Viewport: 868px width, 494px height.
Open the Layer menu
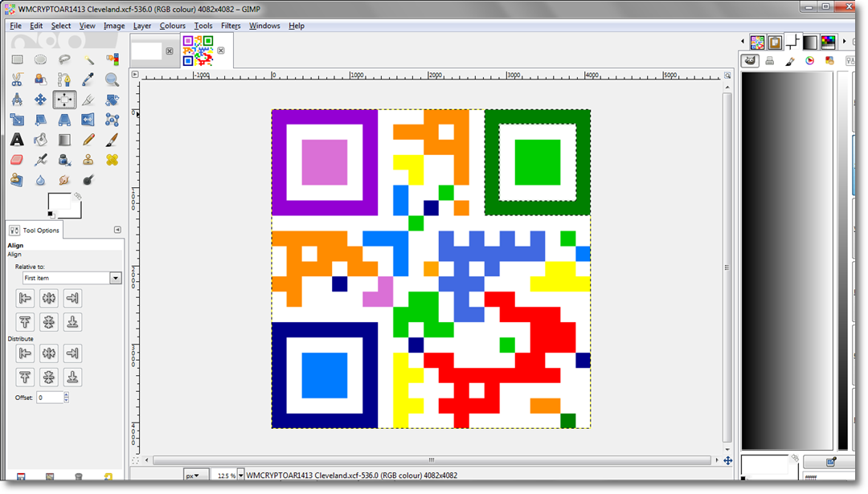pyautogui.click(x=142, y=26)
